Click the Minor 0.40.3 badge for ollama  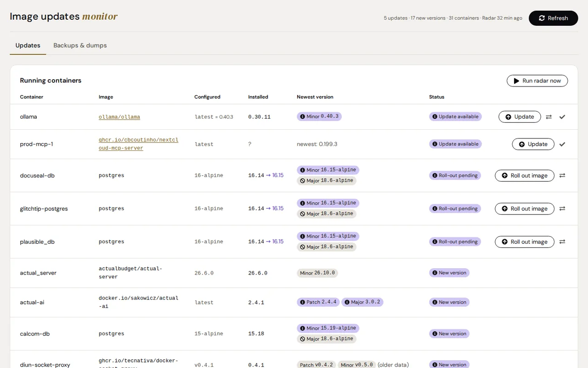coord(319,116)
